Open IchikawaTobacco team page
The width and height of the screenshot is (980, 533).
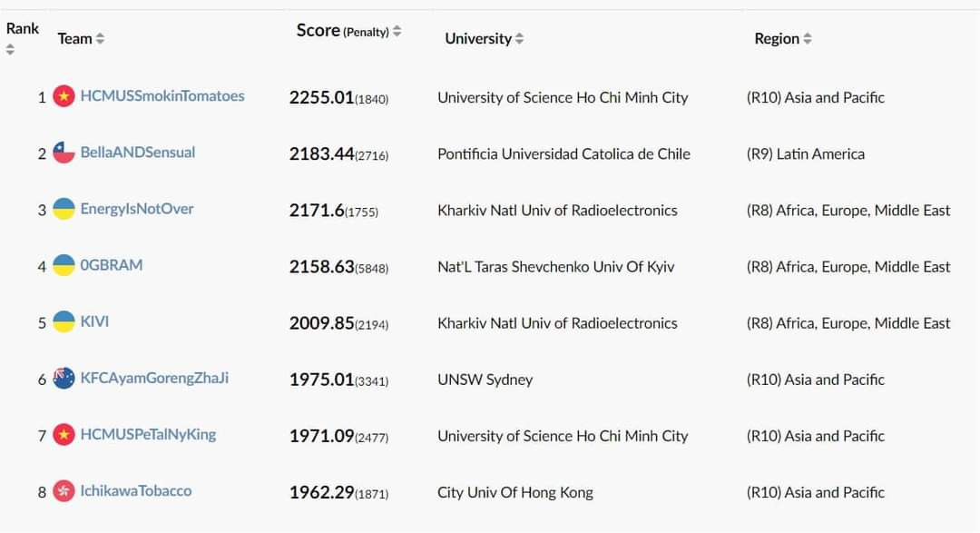136,491
